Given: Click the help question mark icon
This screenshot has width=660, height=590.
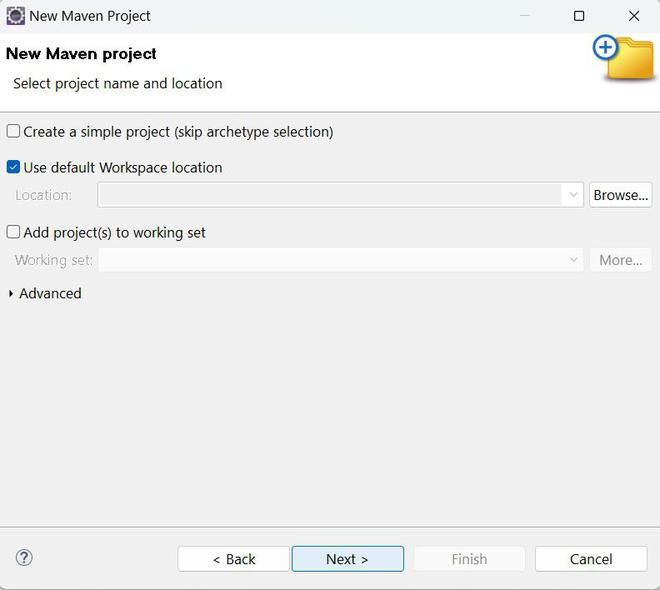Looking at the screenshot, I should [x=25, y=558].
